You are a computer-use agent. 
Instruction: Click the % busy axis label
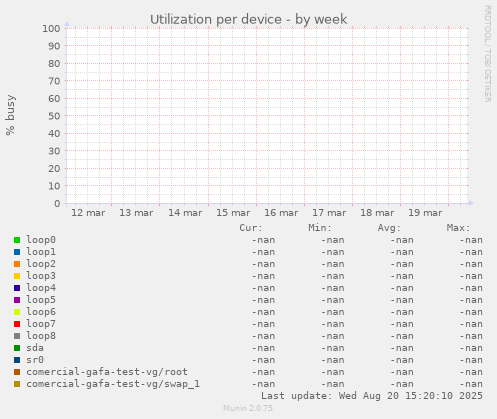[x=10, y=115]
